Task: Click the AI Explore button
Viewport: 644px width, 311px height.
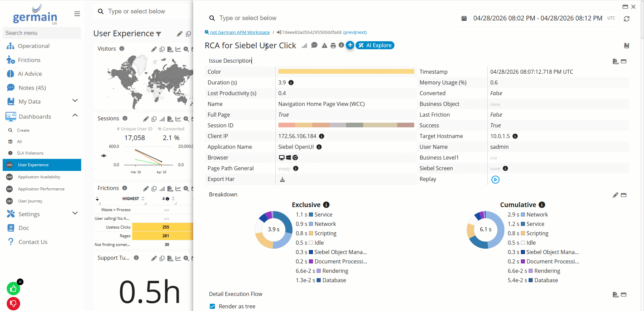Action: (x=375, y=45)
